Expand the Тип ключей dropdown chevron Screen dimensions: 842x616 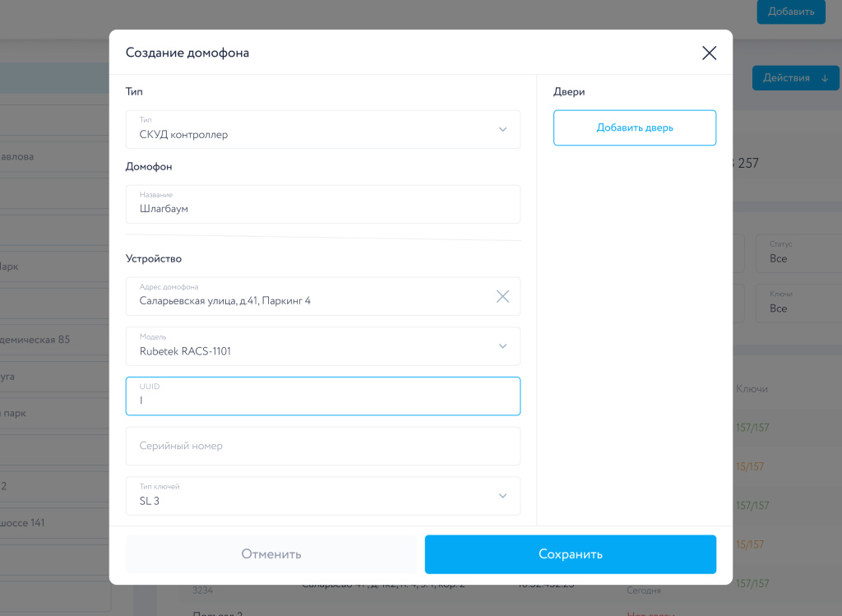coord(502,496)
